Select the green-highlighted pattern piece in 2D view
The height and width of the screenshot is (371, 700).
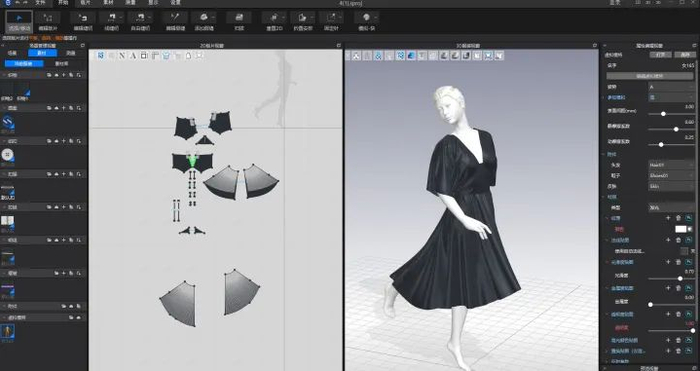pos(192,161)
